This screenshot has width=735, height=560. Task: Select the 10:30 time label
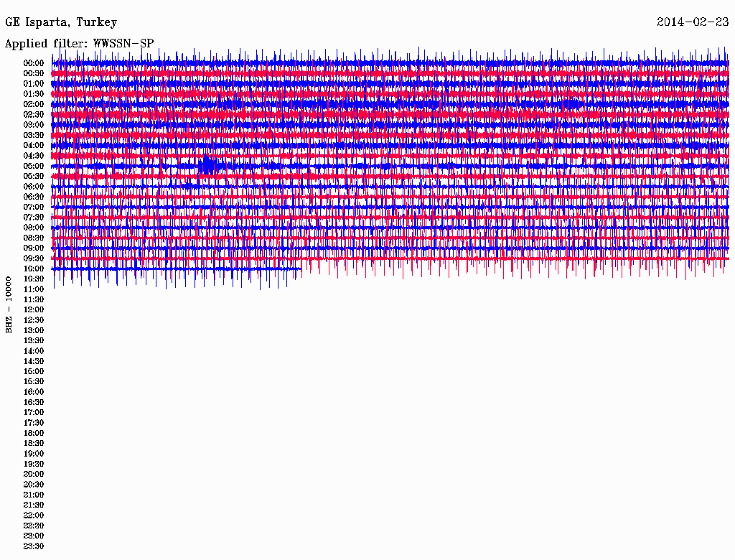tap(34, 279)
